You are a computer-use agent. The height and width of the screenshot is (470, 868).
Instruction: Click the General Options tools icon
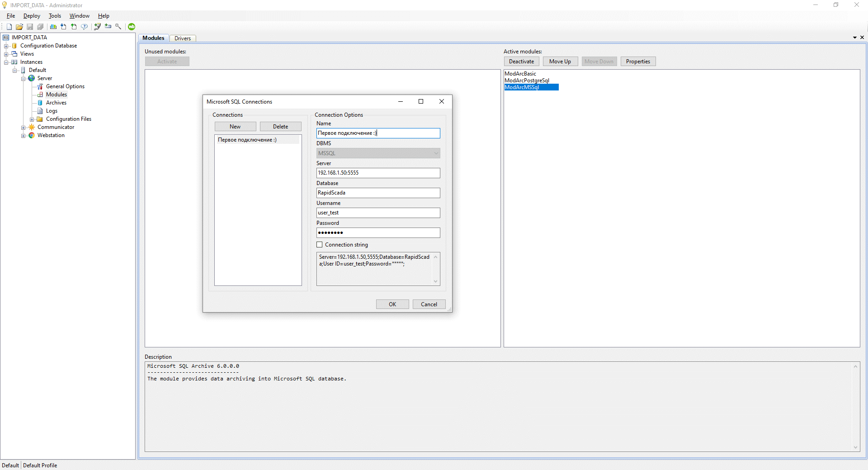tap(40, 86)
